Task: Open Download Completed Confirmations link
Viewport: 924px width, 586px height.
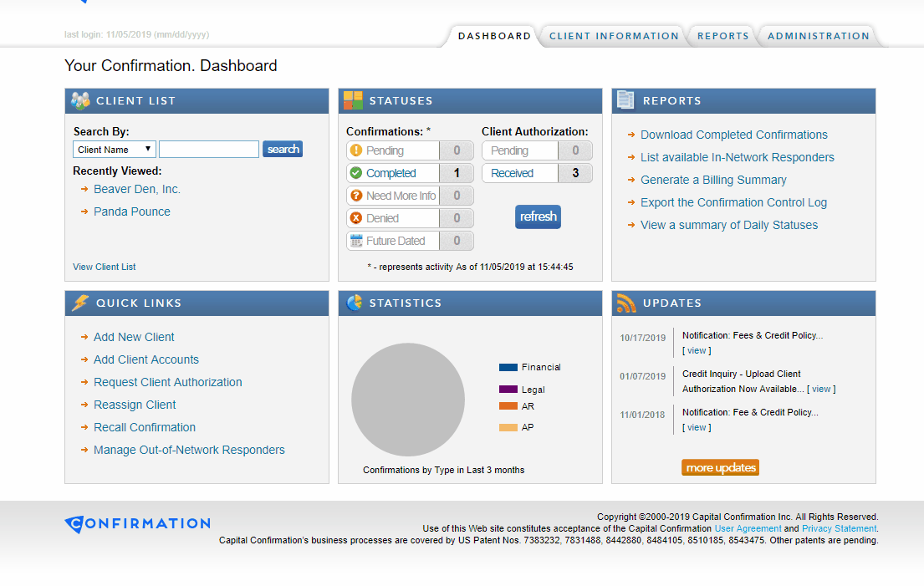Action: [x=733, y=135]
